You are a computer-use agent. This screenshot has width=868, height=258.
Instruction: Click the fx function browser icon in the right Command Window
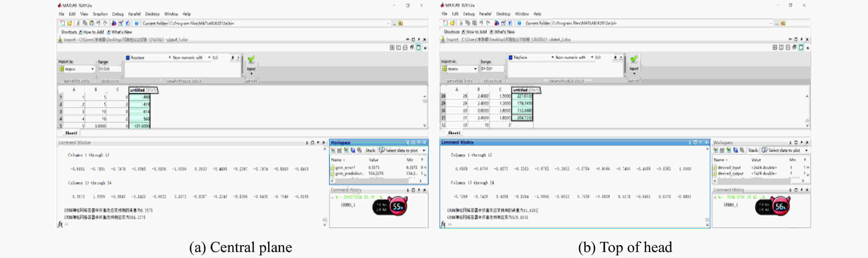point(443,224)
